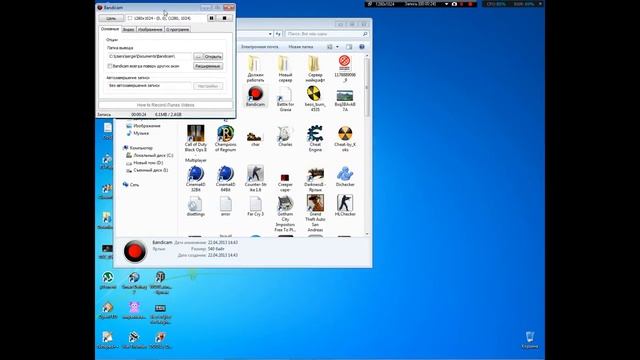This screenshot has width=640, height=360.
Task: Select the Основные tab in Bandicam
Action: (110, 29)
